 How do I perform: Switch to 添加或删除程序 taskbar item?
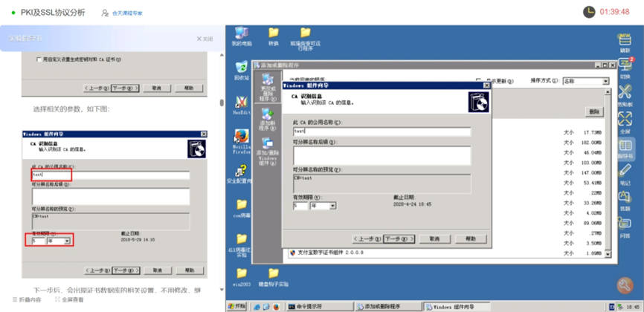[x=388, y=307]
